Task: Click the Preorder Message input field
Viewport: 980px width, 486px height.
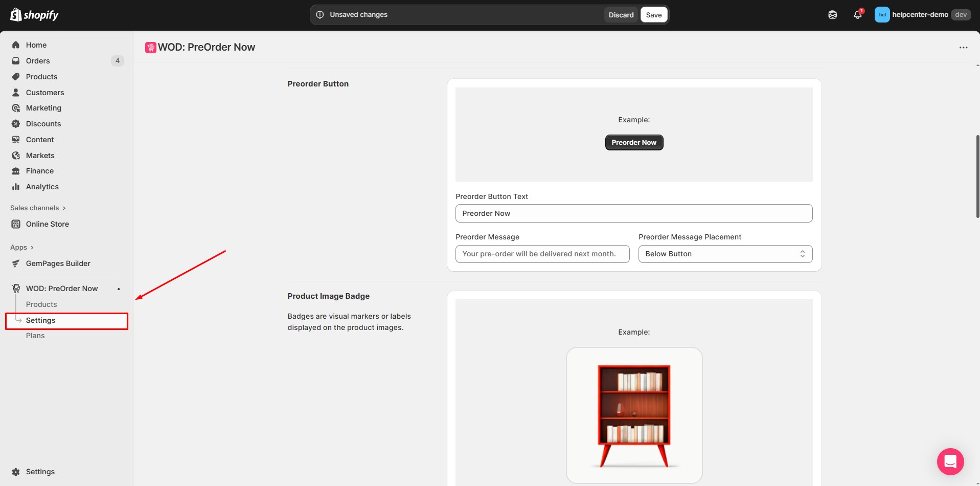Action: coord(542,254)
